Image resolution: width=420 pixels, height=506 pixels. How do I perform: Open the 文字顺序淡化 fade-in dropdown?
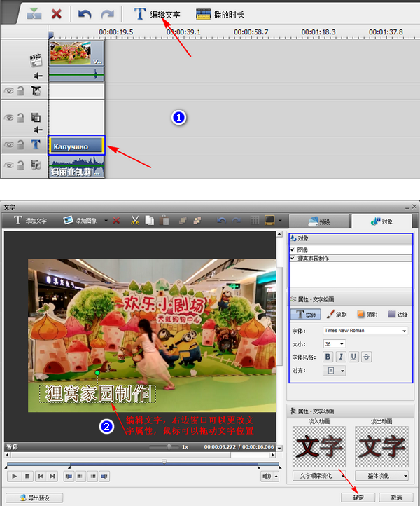coord(319,476)
